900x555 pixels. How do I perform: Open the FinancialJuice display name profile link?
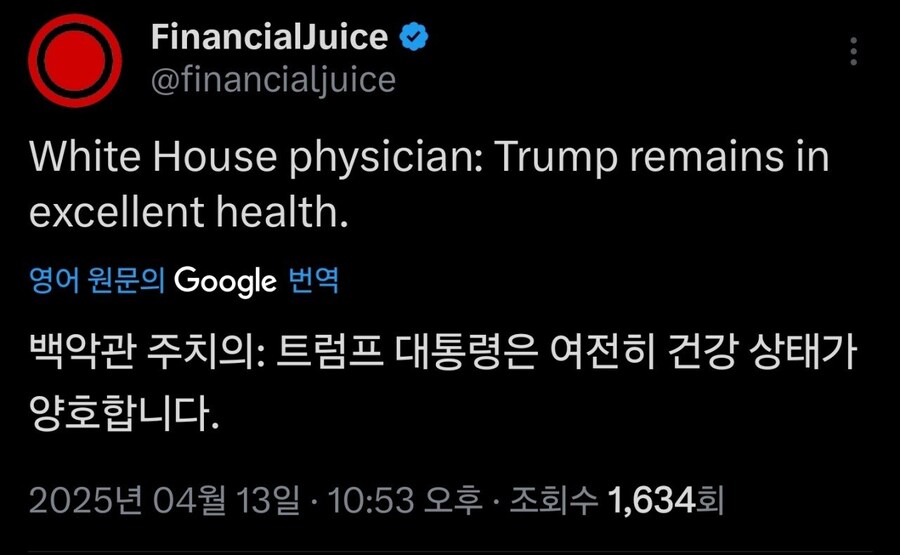point(270,37)
